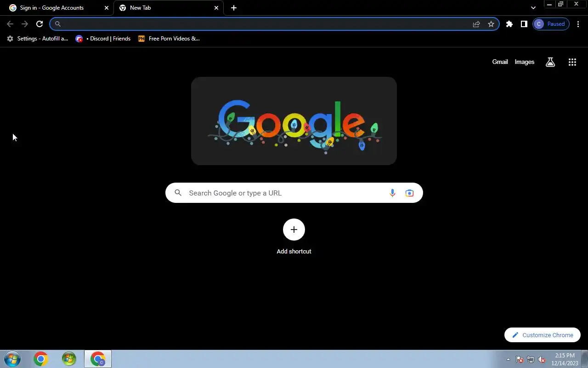Open the Discord | Friends bookmark

click(x=103, y=39)
